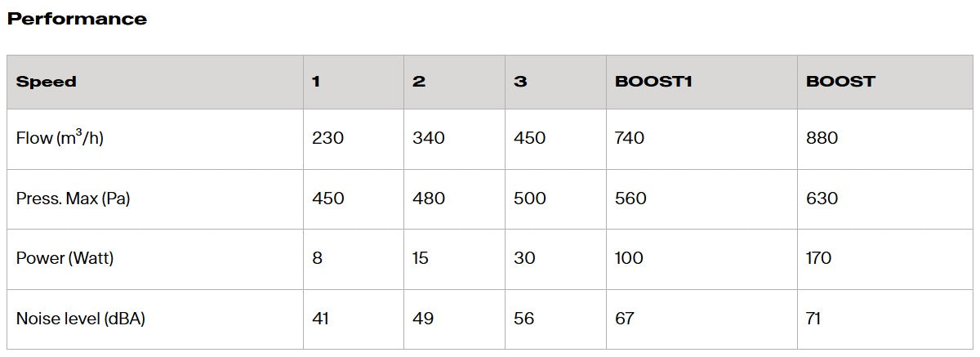Click the last column header BOOST
The height and width of the screenshot is (357, 980).
[x=840, y=82]
